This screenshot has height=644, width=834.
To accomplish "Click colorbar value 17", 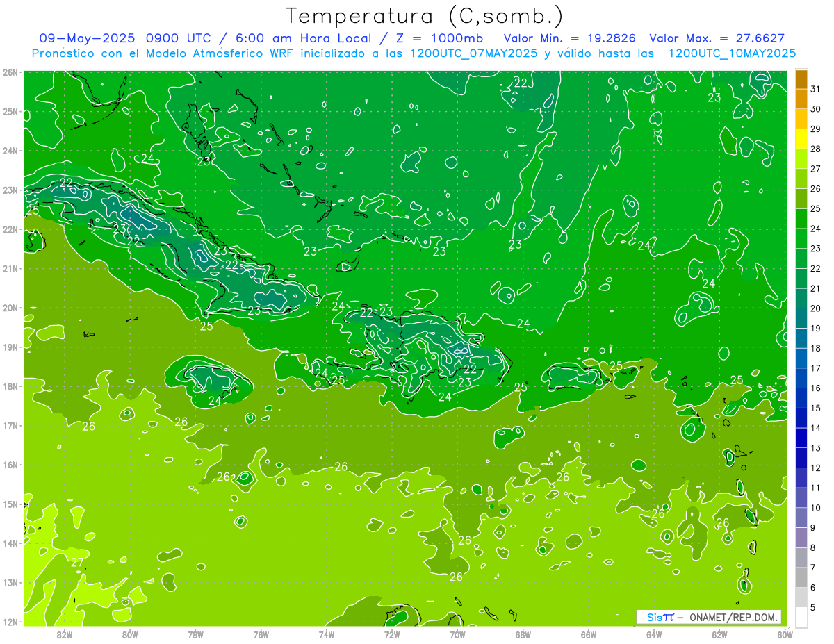I will click(815, 368).
